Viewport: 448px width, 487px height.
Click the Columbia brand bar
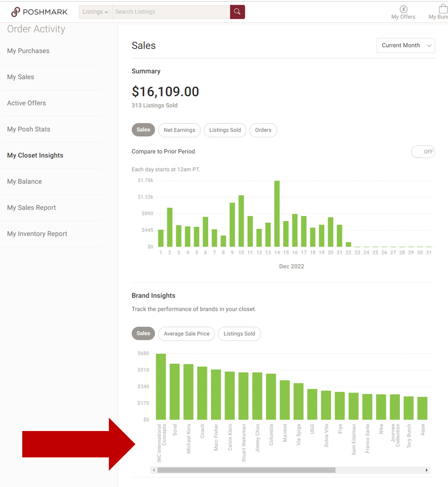[x=271, y=397]
